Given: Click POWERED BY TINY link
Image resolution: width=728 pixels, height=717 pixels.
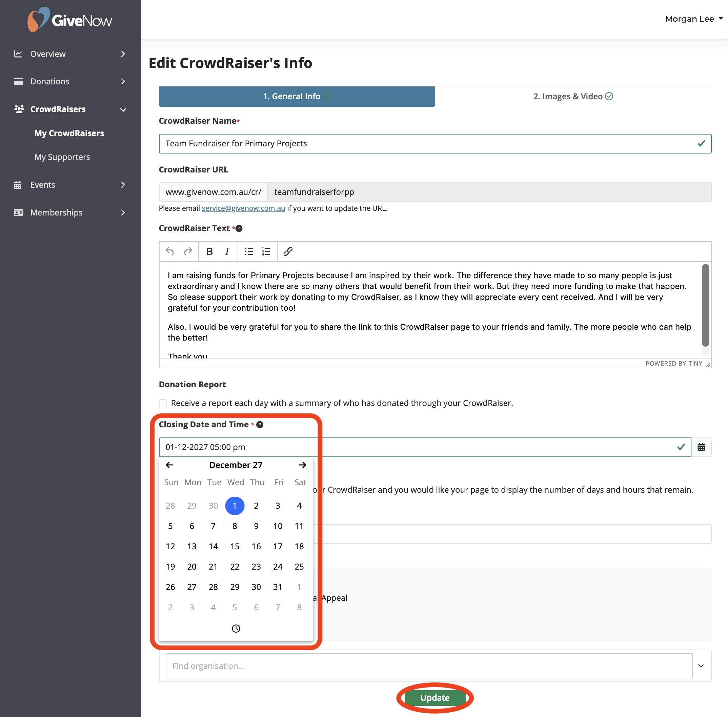Looking at the screenshot, I should 674,363.
